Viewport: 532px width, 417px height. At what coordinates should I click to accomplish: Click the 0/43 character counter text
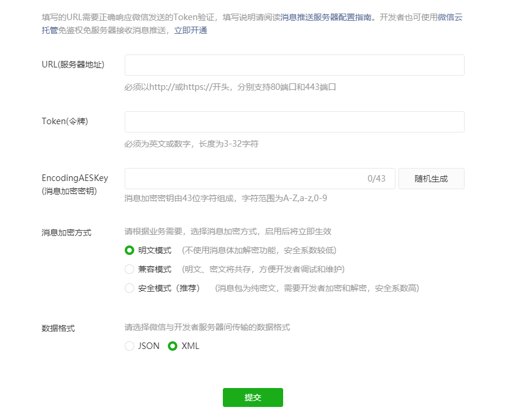377,179
